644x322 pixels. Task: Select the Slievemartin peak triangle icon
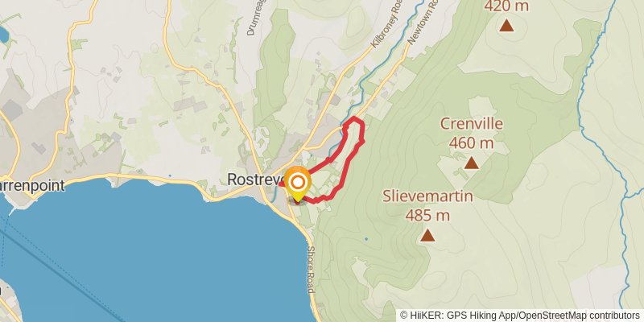pos(428,235)
